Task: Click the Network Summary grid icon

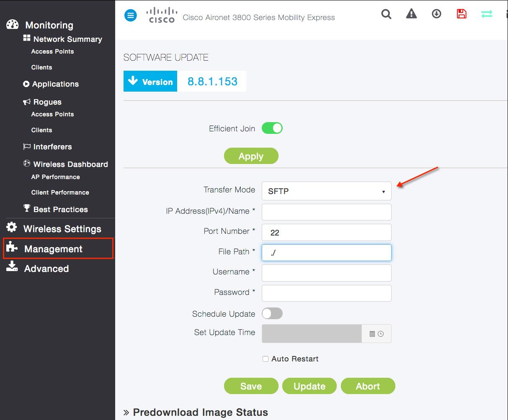Action: tap(27, 38)
